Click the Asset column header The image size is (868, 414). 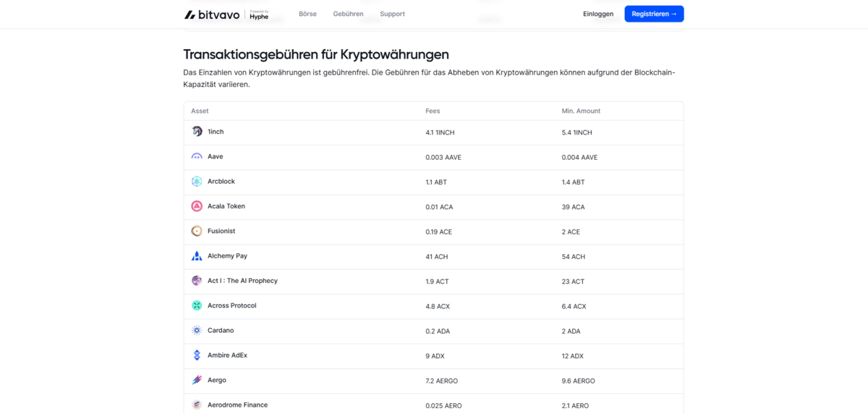200,111
